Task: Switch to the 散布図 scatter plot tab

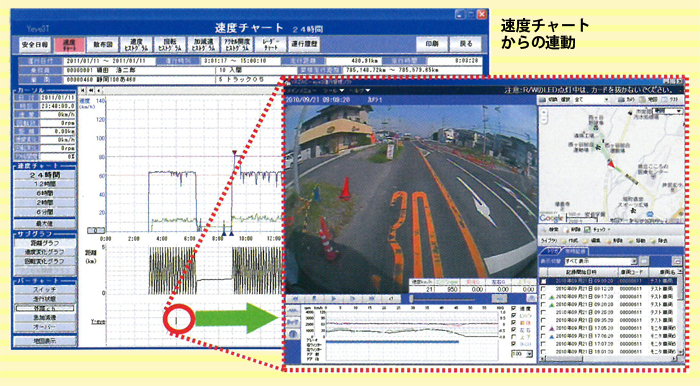Action: tap(102, 44)
